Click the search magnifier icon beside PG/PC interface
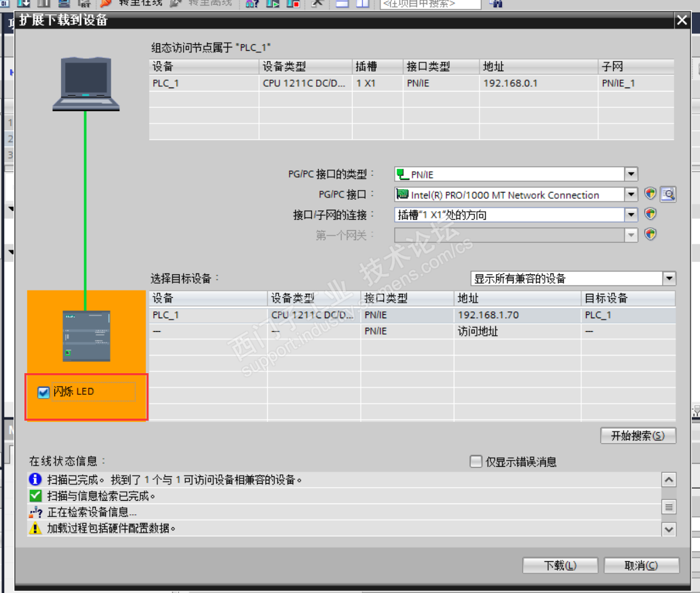 (x=668, y=194)
